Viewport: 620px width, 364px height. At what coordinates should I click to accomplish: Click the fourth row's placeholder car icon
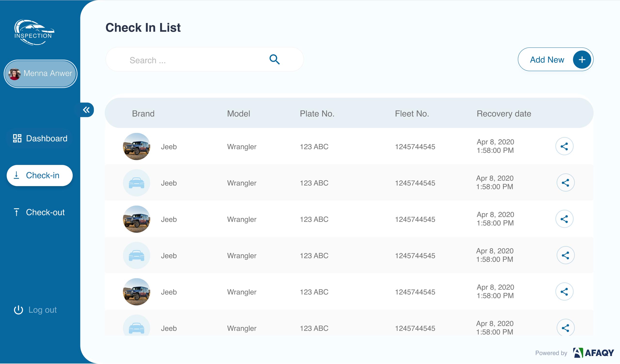(x=137, y=256)
